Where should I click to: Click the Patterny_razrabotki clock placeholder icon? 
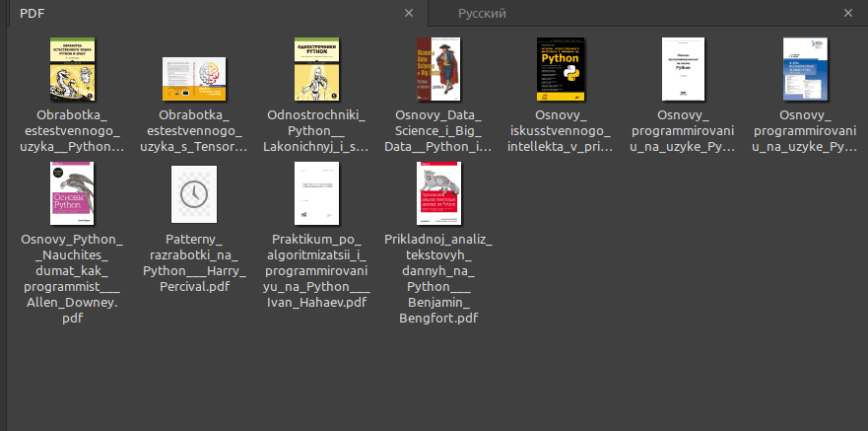coord(194,194)
